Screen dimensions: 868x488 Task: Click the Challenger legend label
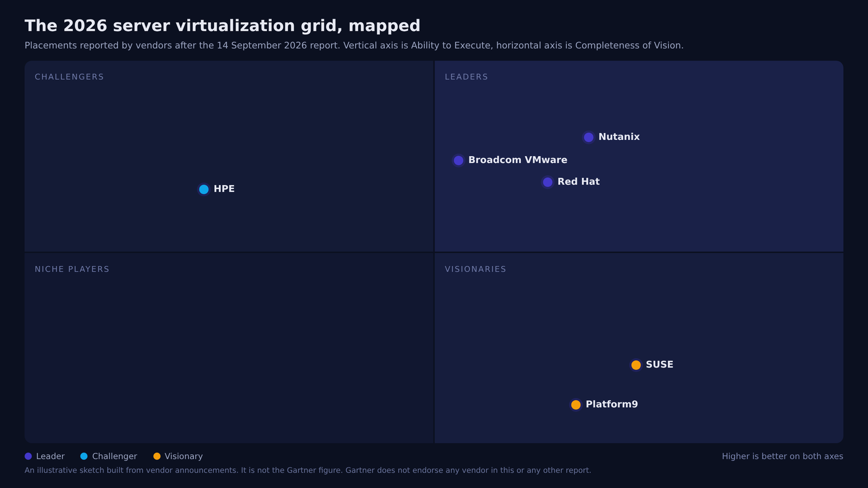tap(114, 457)
